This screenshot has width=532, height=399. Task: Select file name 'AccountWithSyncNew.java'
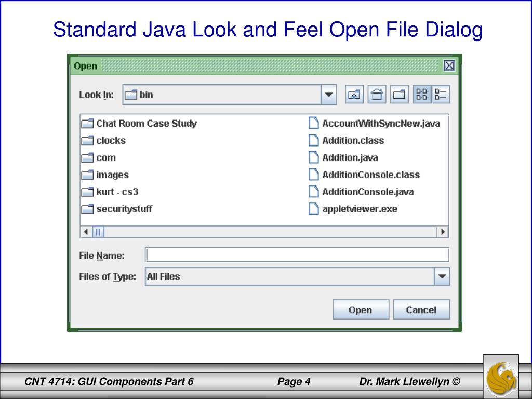tap(381, 124)
